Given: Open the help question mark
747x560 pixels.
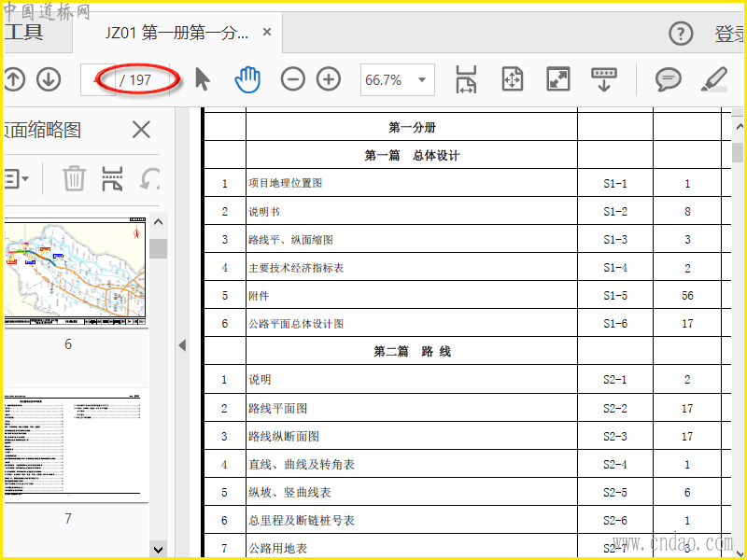Looking at the screenshot, I should point(681,34).
